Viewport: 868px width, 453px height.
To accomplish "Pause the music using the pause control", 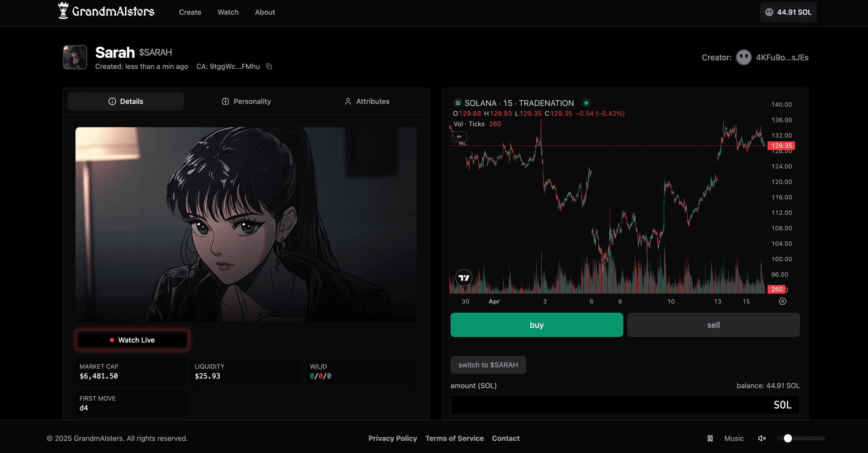I will pos(710,438).
